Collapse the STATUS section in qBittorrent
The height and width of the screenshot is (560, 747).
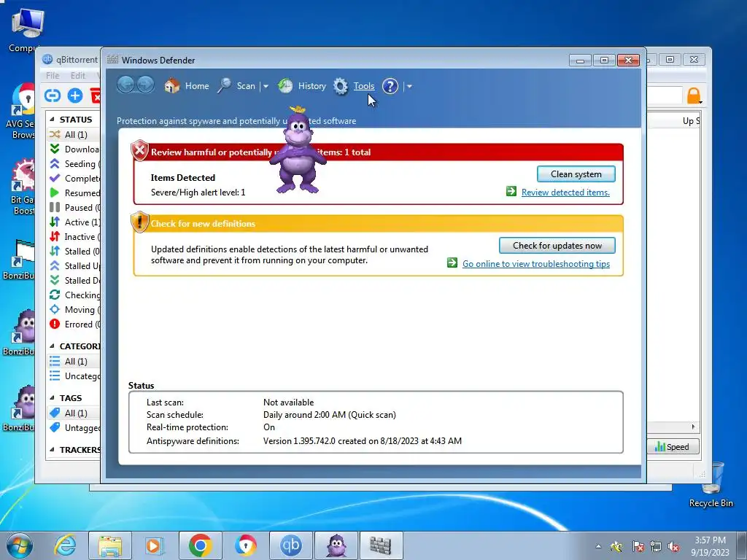click(x=52, y=120)
